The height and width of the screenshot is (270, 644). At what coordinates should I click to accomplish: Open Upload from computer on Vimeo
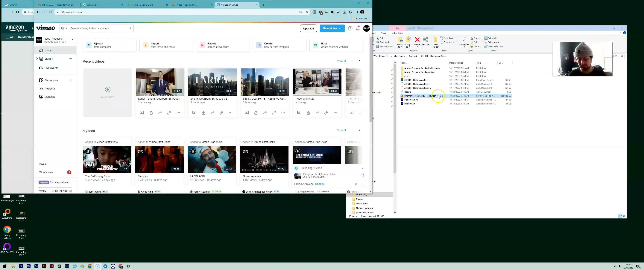[109, 45]
